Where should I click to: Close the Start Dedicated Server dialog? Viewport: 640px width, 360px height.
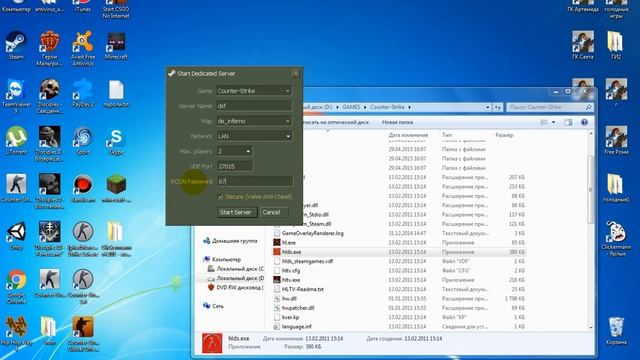click(x=296, y=73)
